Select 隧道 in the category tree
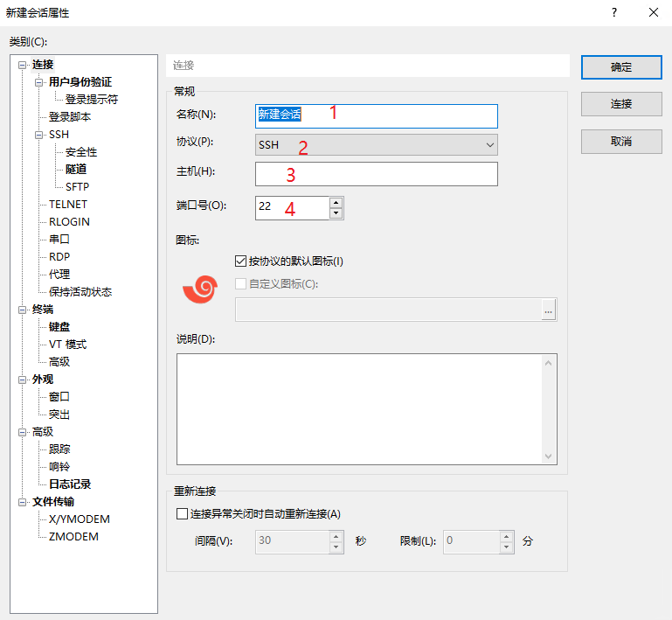 (x=76, y=170)
